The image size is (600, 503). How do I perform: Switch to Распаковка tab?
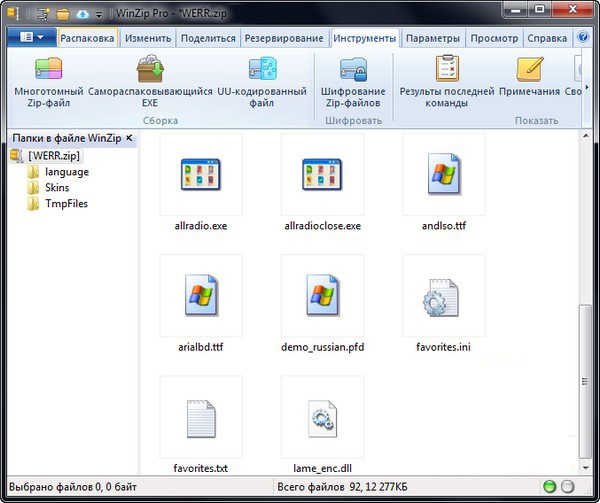tap(87, 38)
